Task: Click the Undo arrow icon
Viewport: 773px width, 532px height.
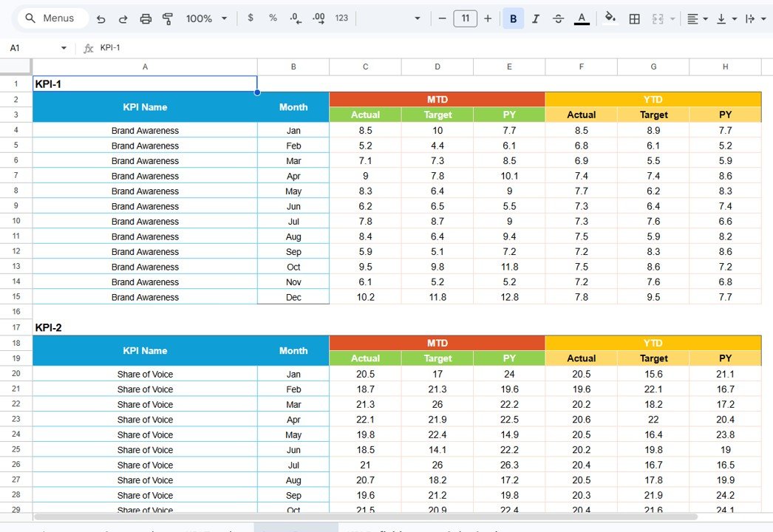Action: pyautogui.click(x=101, y=18)
